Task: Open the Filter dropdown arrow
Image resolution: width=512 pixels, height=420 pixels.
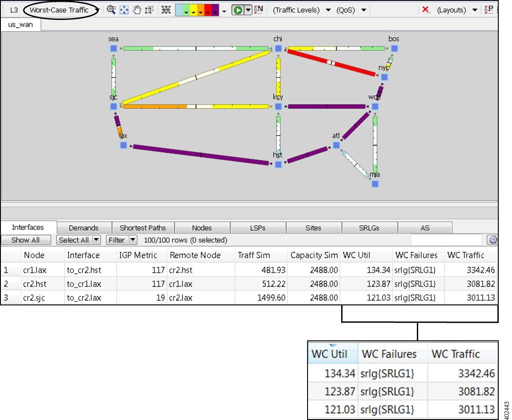Action: tap(133, 240)
